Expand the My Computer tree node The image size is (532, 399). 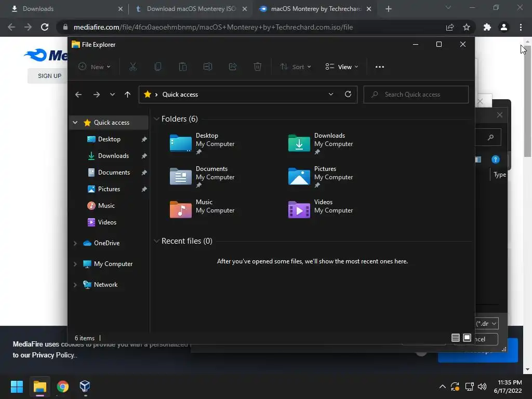(x=75, y=264)
